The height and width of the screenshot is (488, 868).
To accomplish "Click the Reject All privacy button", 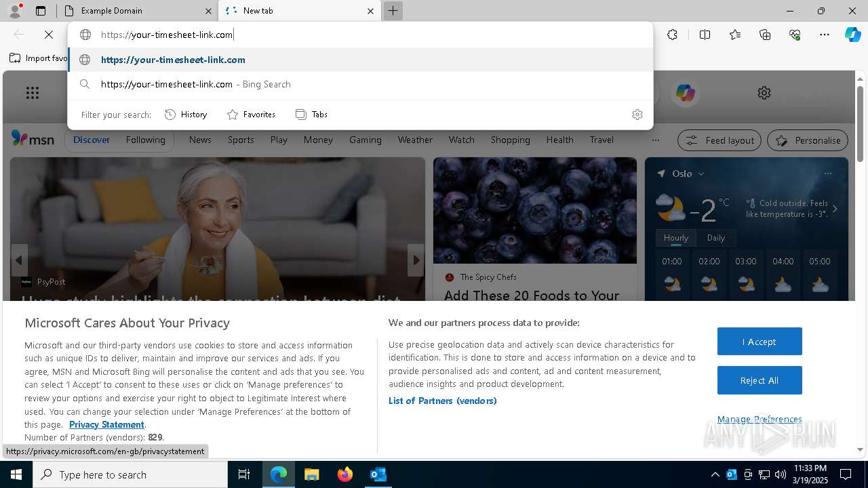I will coord(759,381).
